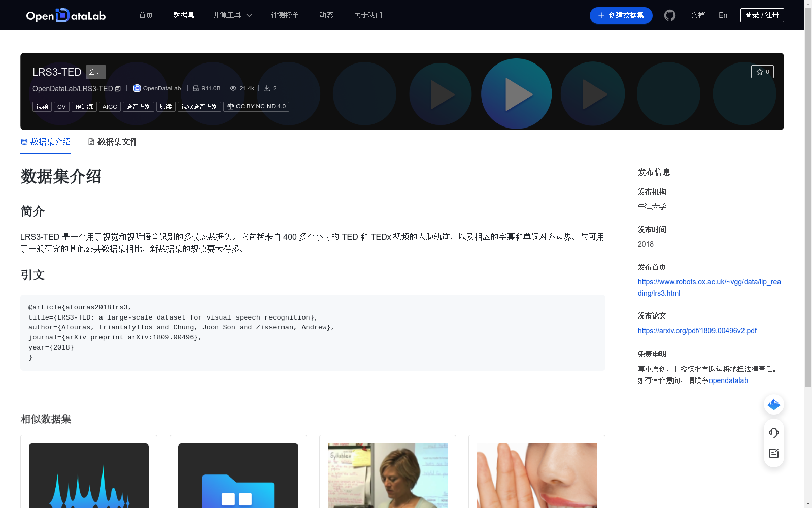Copy dataset path OpenDataLab/LRS3-TED icon
Viewport: 812px width, 508px height.
[x=118, y=89]
